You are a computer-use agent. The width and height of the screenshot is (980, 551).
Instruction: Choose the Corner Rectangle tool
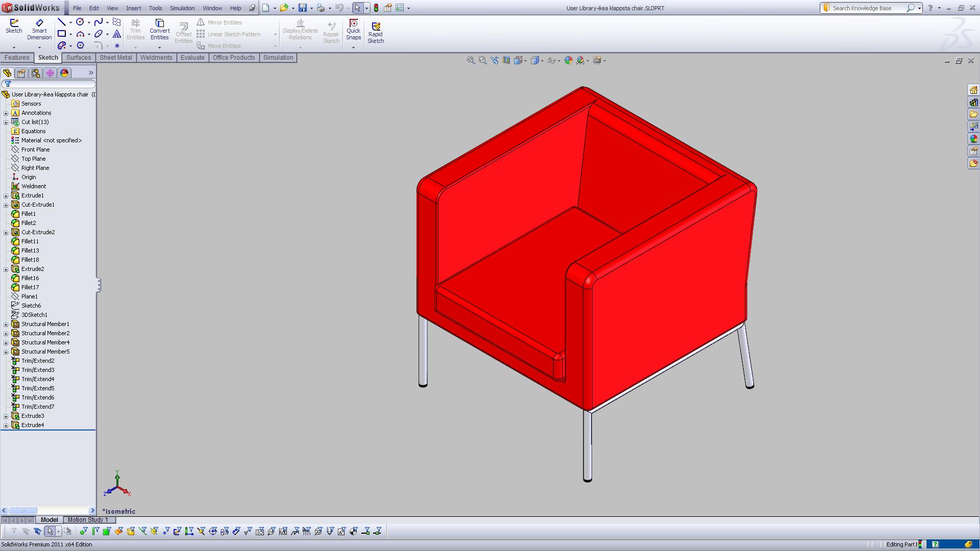(61, 34)
